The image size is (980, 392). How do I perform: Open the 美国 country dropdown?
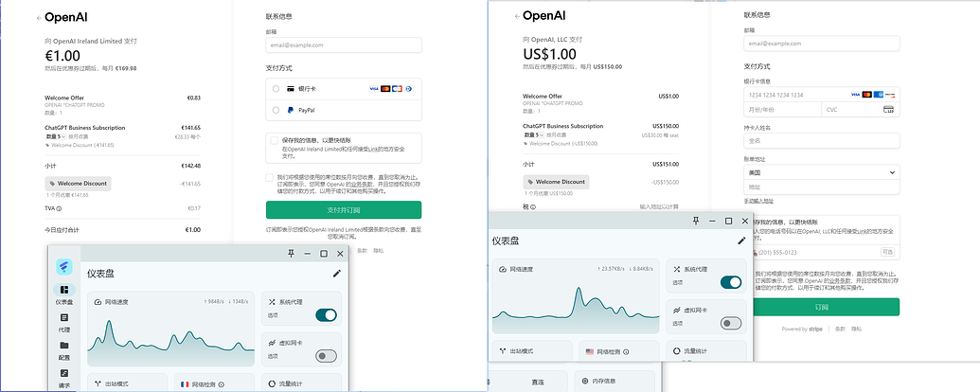pos(821,172)
